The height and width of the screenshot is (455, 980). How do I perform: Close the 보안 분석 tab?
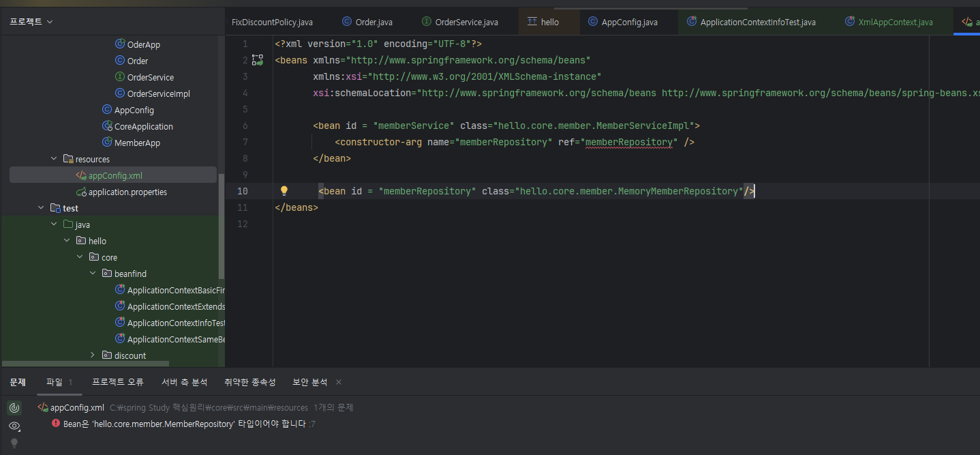[x=339, y=382]
